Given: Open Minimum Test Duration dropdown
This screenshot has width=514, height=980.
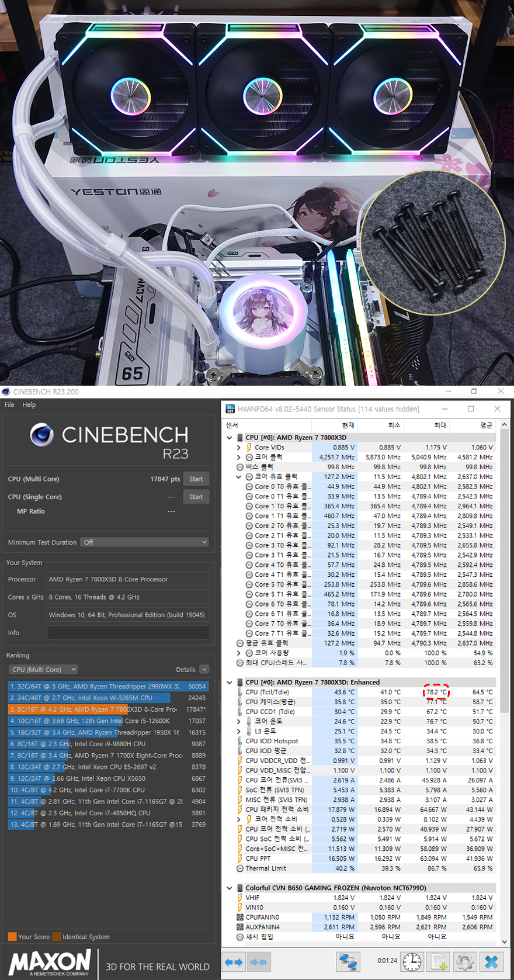Looking at the screenshot, I should pyautogui.click(x=145, y=542).
